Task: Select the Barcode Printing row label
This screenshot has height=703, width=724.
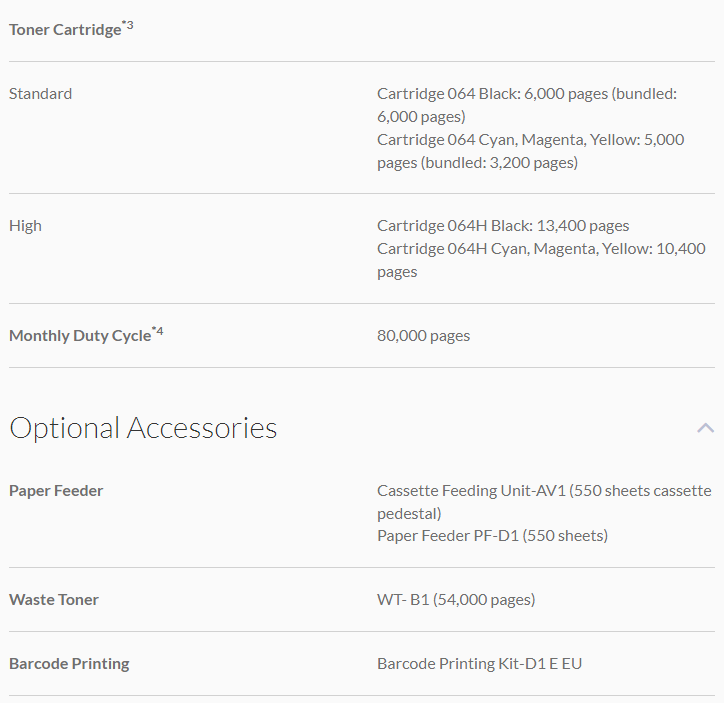Action: [x=69, y=664]
